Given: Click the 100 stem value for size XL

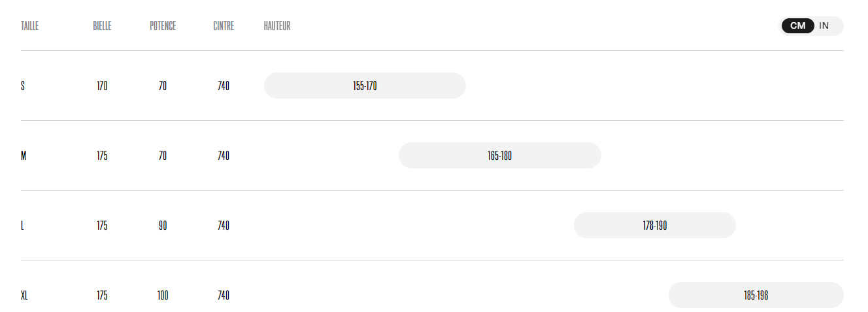Looking at the screenshot, I should click(163, 295).
